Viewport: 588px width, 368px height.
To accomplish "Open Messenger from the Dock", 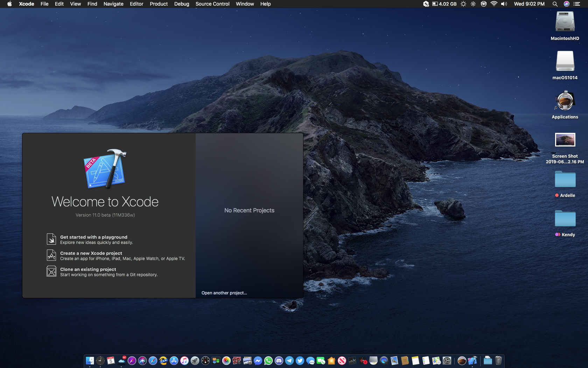I will 258,361.
